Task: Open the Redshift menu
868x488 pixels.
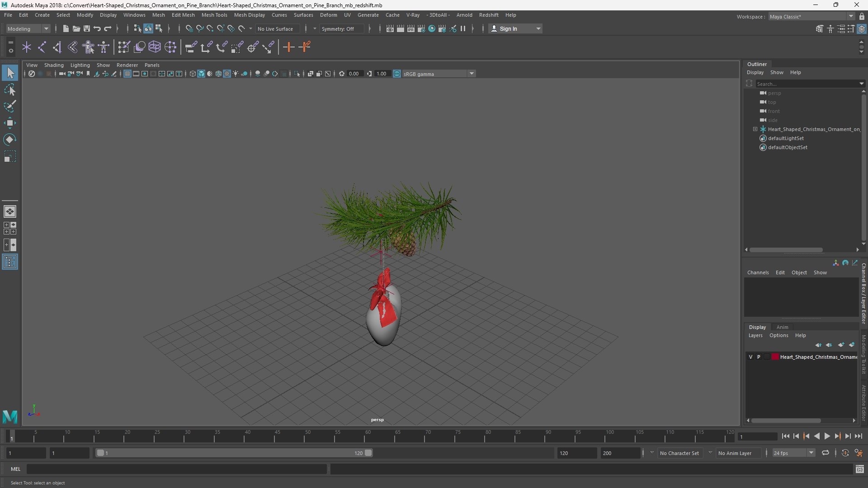Action: pyautogui.click(x=489, y=15)
